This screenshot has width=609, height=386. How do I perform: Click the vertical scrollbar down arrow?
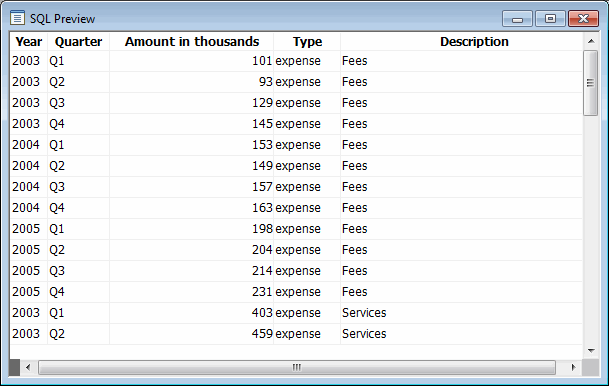pos(591,351)
